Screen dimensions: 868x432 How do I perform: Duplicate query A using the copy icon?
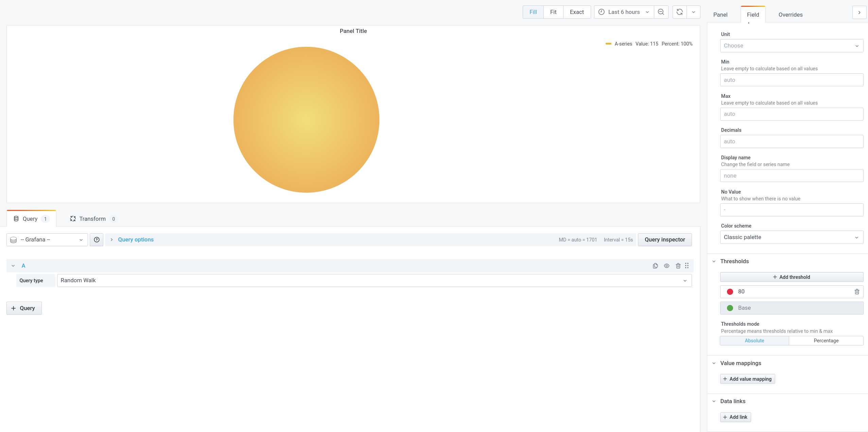[655, 266]
